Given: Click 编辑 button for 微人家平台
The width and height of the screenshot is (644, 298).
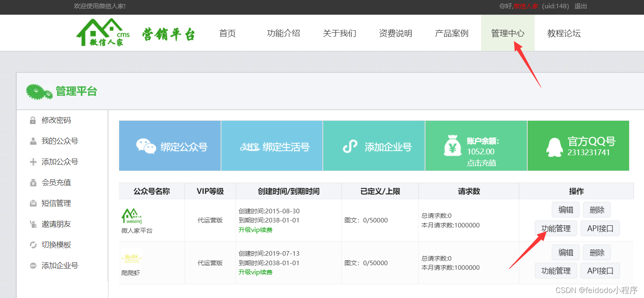Looking at the screenshot, I should (x=565, y=210).
